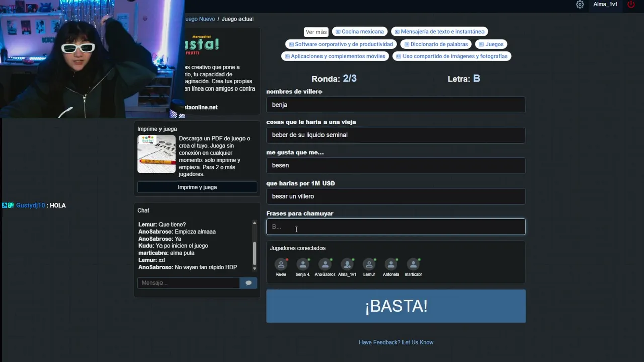The image size is (644, 362).
Task: Open the Cocina mexicana tag
Action: [360, 32]
